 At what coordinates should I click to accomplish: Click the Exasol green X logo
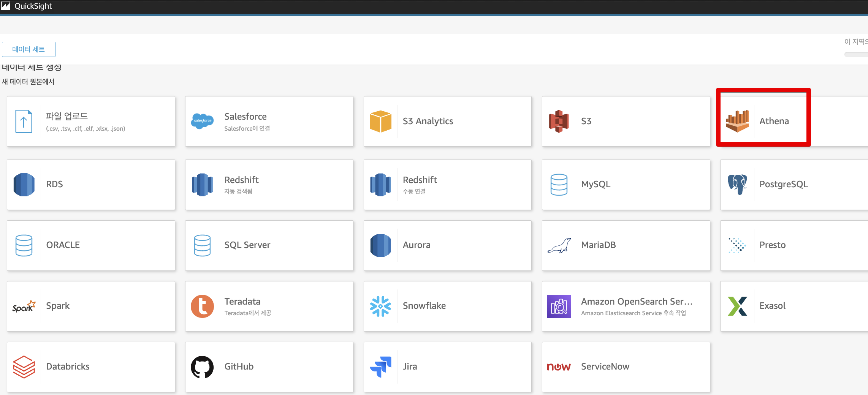point(737,306)
